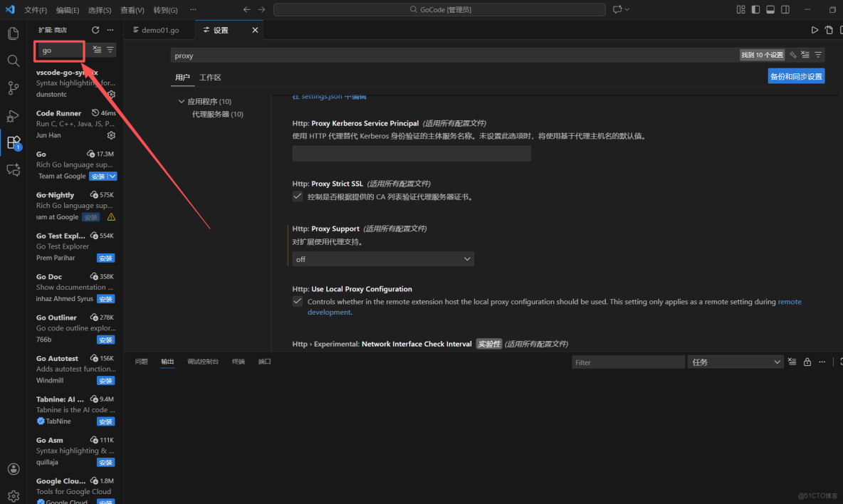Click the 备份和同步设置 blue button

point(796,76)
